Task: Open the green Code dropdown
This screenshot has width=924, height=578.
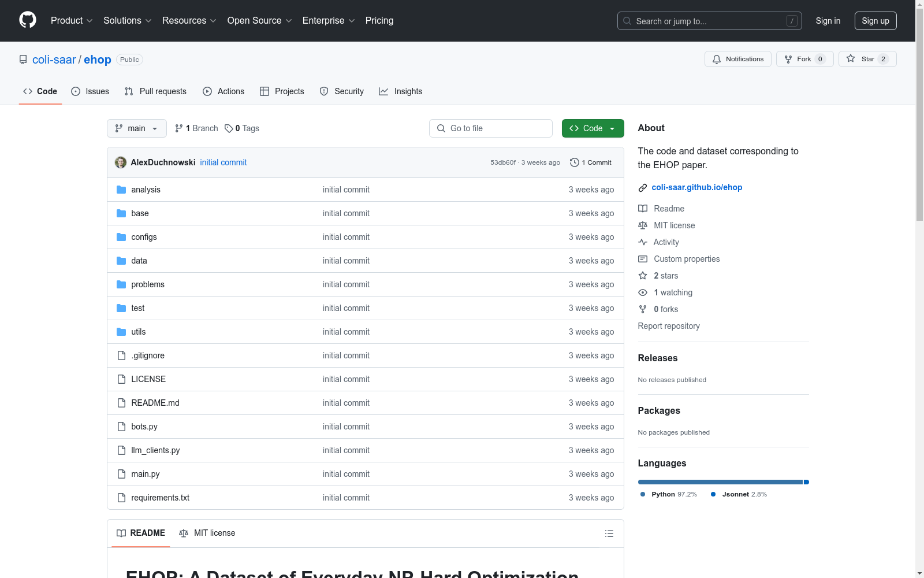Action: pos(593,128)
